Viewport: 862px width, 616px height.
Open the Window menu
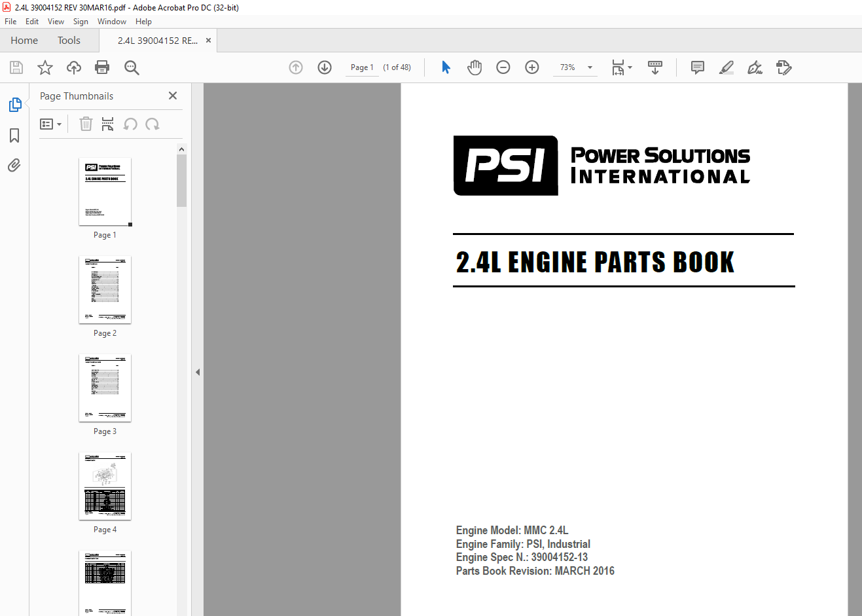tap(112, 22)
